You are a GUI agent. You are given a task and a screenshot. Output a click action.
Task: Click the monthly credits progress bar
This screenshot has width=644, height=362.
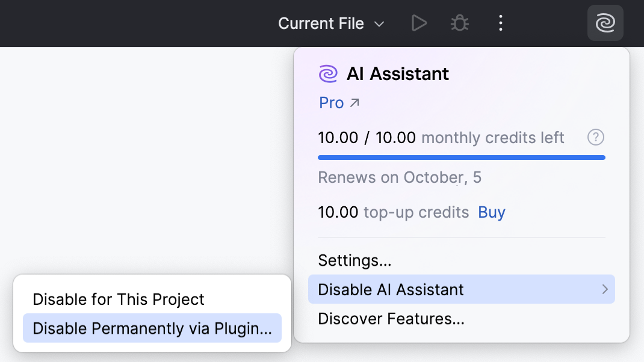click(461, 156)
